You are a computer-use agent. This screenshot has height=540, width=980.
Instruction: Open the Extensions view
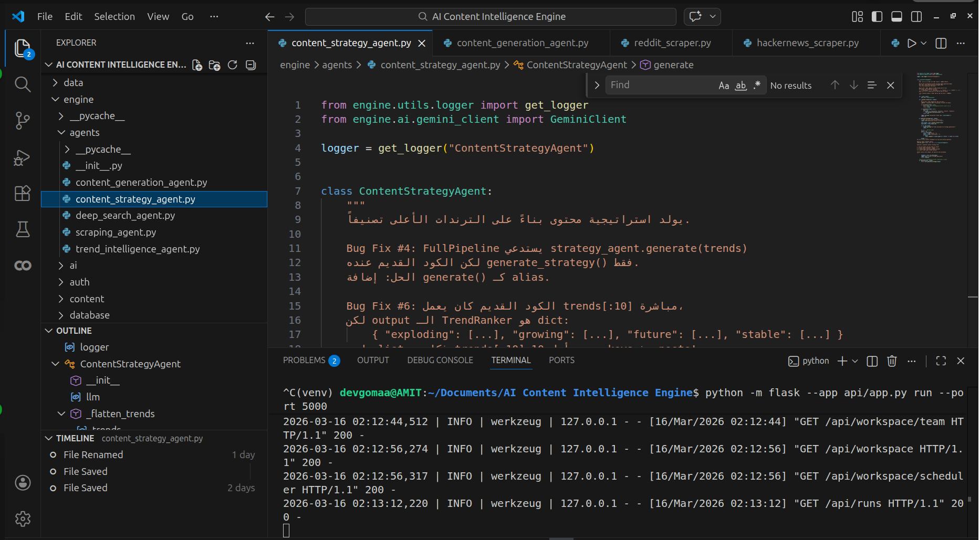point(22,193)
